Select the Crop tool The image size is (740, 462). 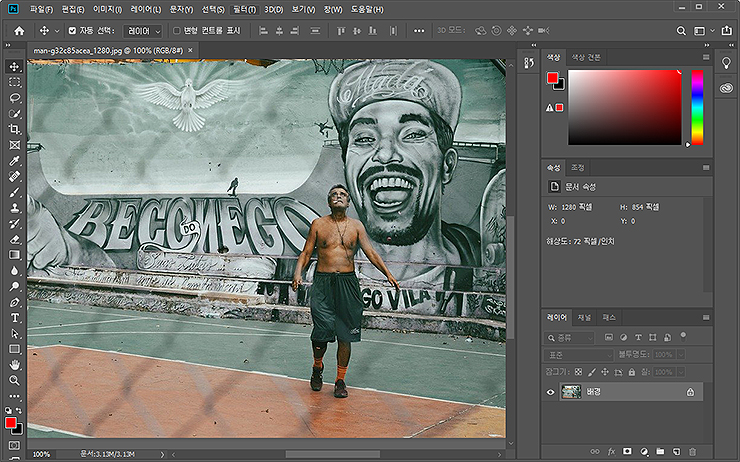[x=15, y=129]
